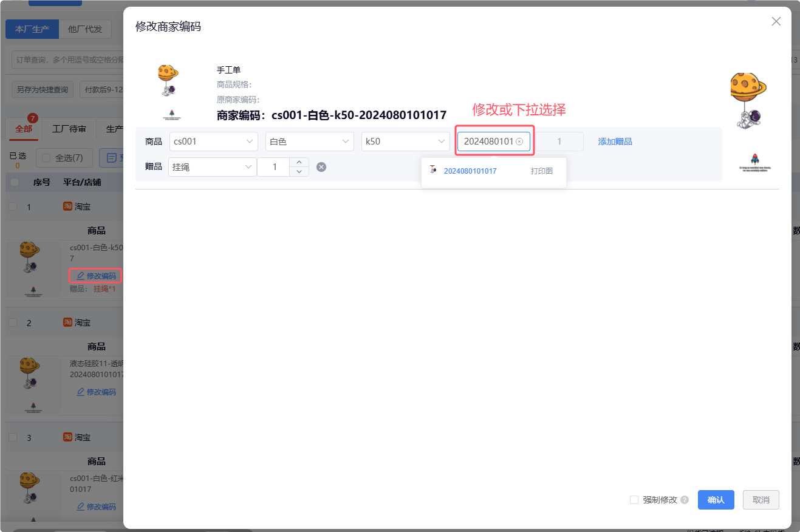
Task: Open the k50 model dropdown
Action: point(406,142)
